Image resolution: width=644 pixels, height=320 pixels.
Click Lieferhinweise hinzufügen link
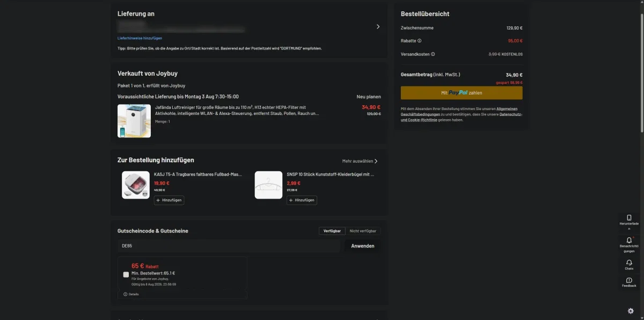pos(140,38)
